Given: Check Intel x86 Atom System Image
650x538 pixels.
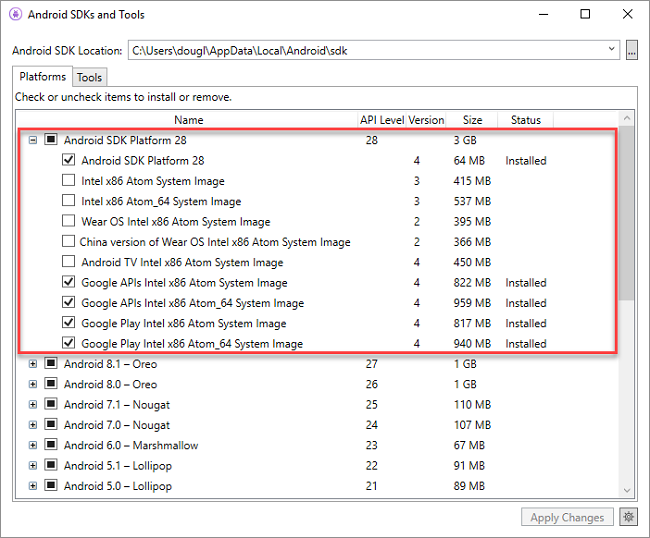Looking at the screenshot, I should (x=68, y=180).
